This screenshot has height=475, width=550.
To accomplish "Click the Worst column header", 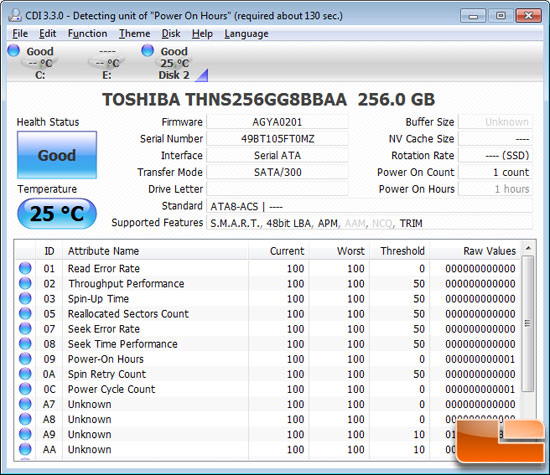I will point(339,251).
